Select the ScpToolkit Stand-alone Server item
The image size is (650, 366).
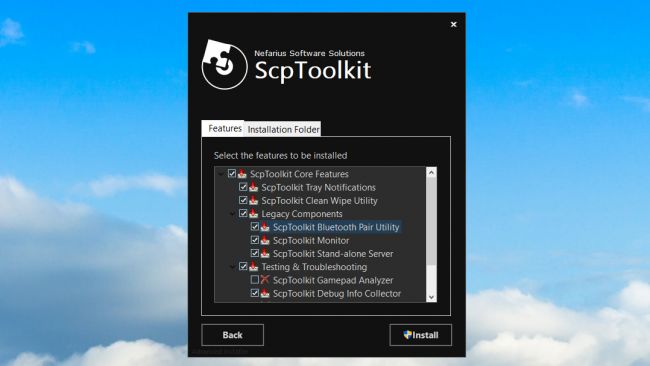333,253
